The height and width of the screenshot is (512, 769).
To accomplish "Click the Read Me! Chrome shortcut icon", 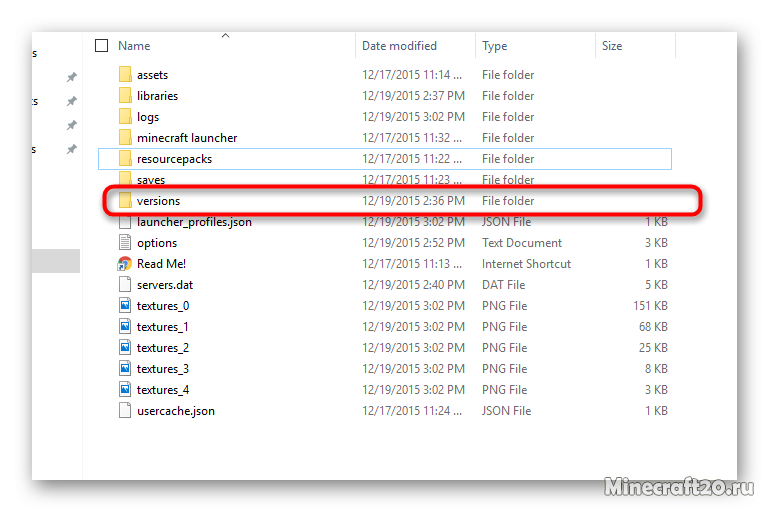I will 125,264.
